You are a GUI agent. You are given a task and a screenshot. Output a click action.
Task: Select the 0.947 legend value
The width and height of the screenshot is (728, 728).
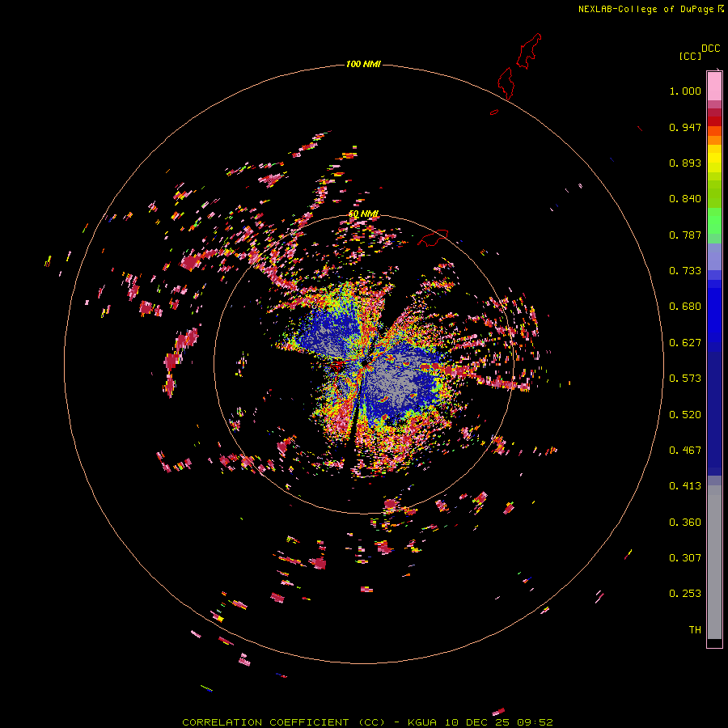point(685,127)
